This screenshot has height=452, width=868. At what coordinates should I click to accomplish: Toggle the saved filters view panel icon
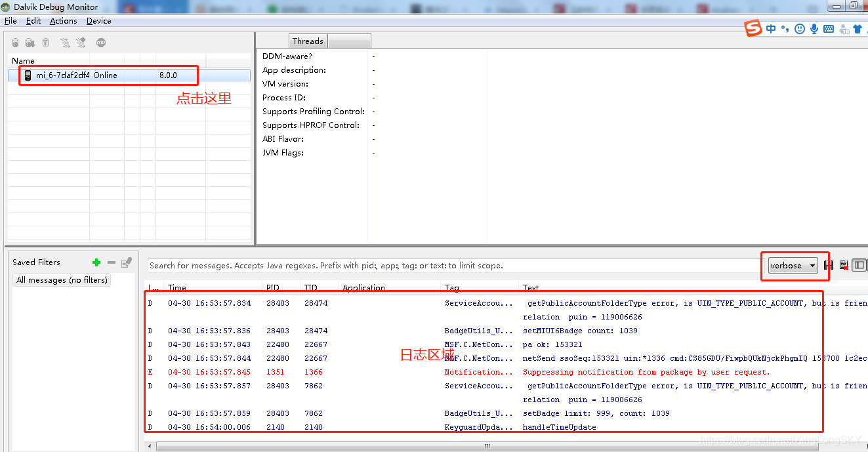click(x=859, y=265)
